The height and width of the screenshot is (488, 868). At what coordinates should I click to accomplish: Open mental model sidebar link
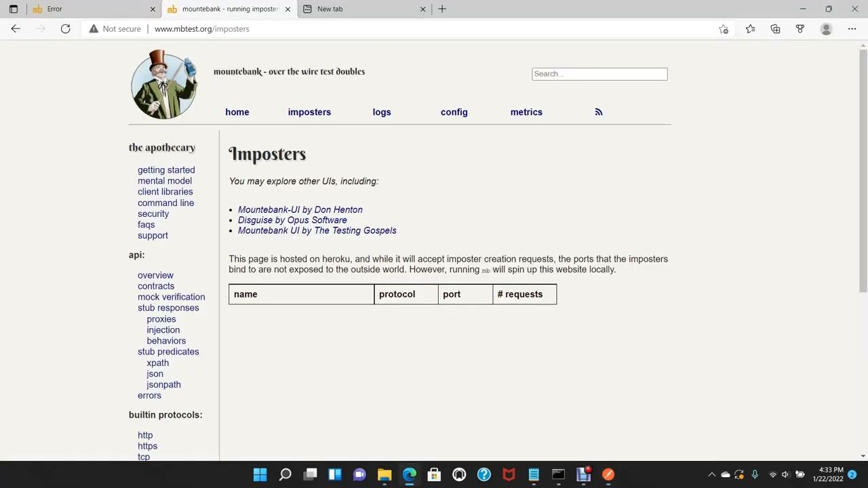(165, 181)
